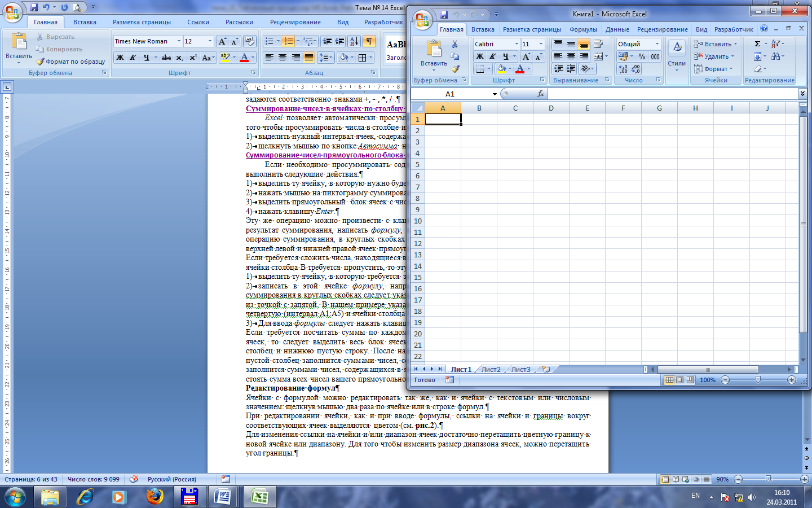Click Excel Insert cells button
Viewport: 812px width, 508px height.
[715, 44]
